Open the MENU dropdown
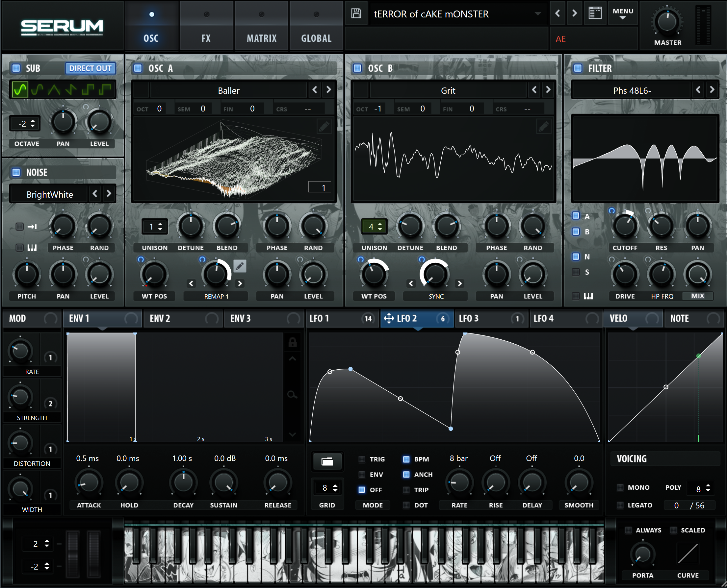727x588 pixels. point(623,13)
